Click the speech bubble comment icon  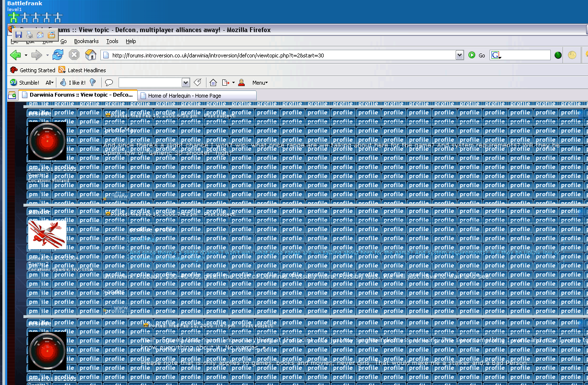(109, 83)
